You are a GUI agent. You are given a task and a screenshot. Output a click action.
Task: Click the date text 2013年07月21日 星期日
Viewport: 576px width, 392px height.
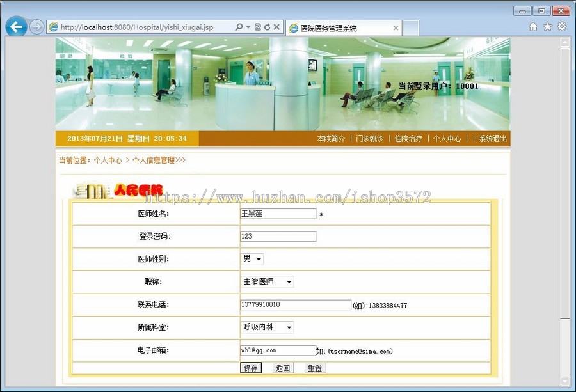pos(108,139)
